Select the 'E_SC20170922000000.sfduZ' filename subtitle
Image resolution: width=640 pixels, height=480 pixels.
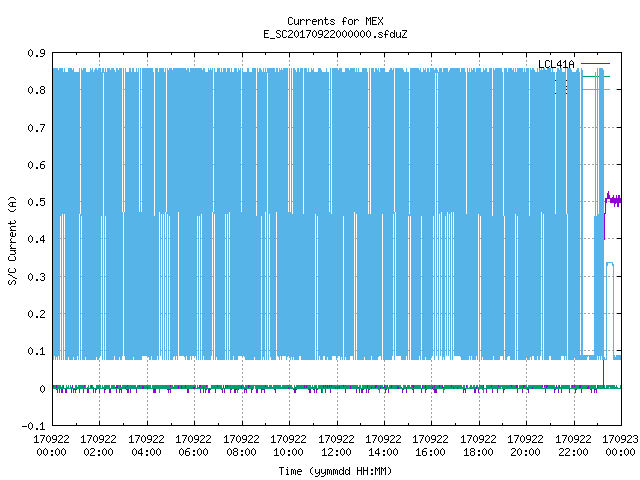pyautogui.click(x=335, y=34)
